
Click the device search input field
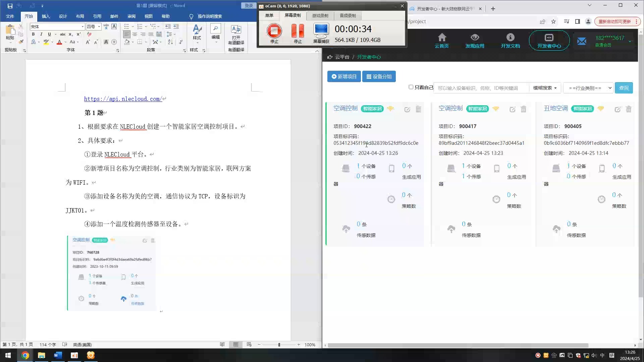[x=481, y=88]
